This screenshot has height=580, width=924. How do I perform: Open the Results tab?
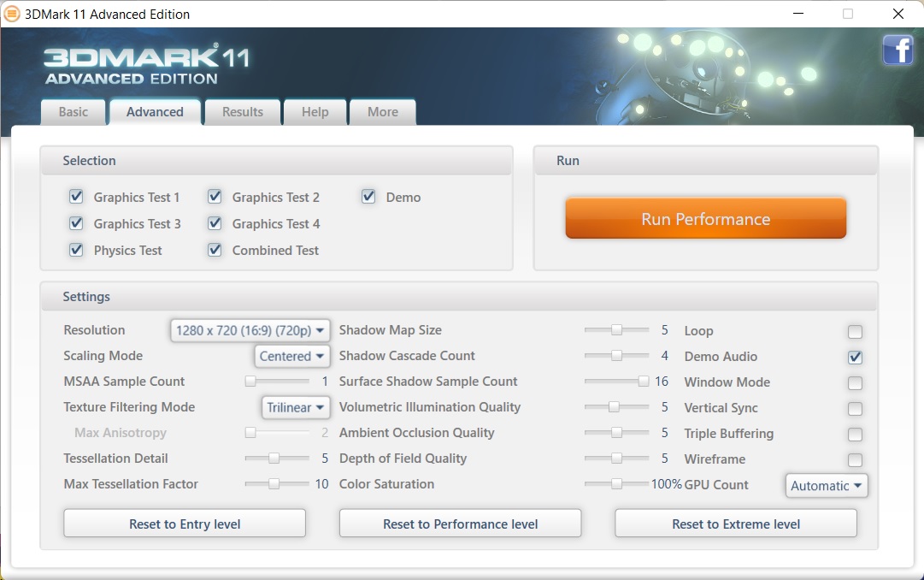243,112
